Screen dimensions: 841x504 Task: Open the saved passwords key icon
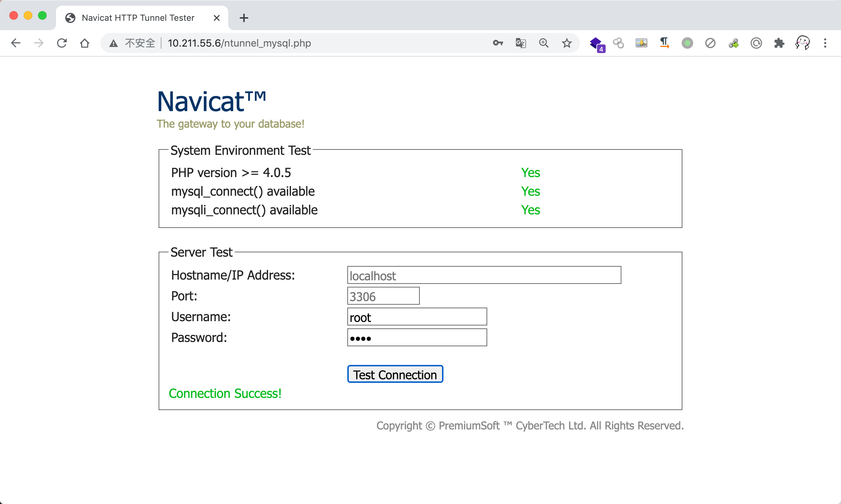tap(498, 43)
